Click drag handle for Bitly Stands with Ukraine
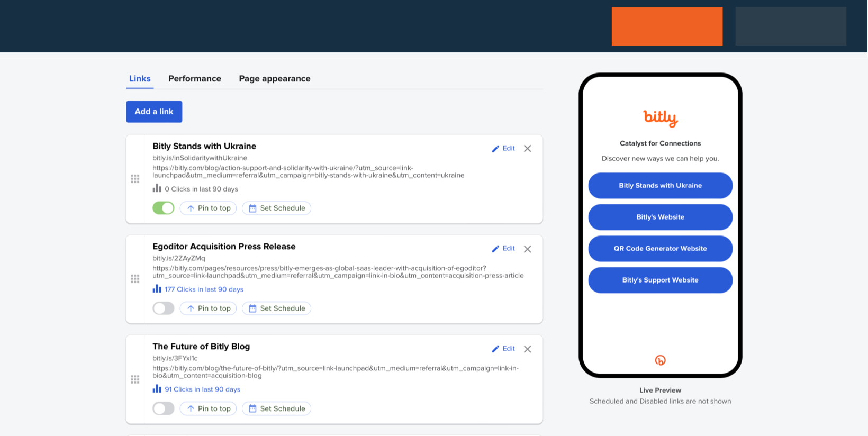Viewport: 868px width, 436px height. coord(135,179)
